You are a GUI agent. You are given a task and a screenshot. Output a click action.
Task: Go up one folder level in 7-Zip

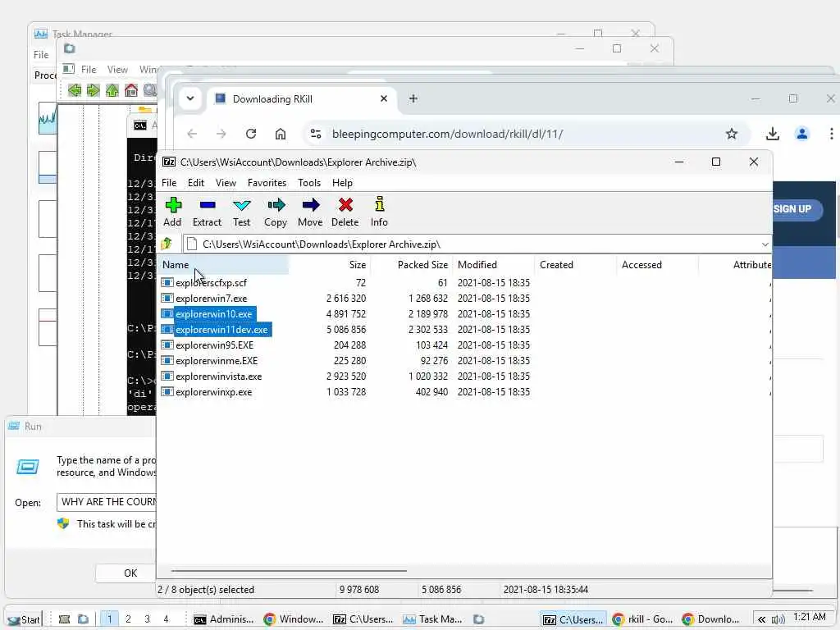tap(167, 244)
